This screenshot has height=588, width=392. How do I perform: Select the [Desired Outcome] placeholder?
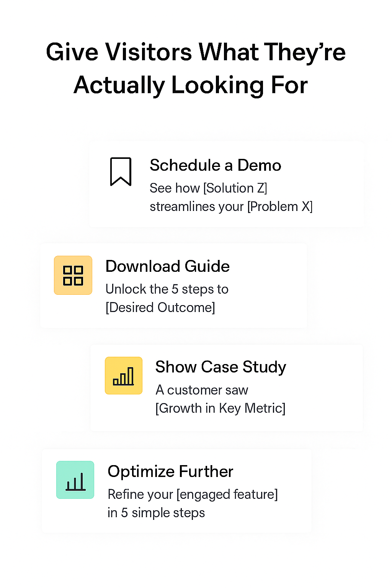[x=160, y=308]
